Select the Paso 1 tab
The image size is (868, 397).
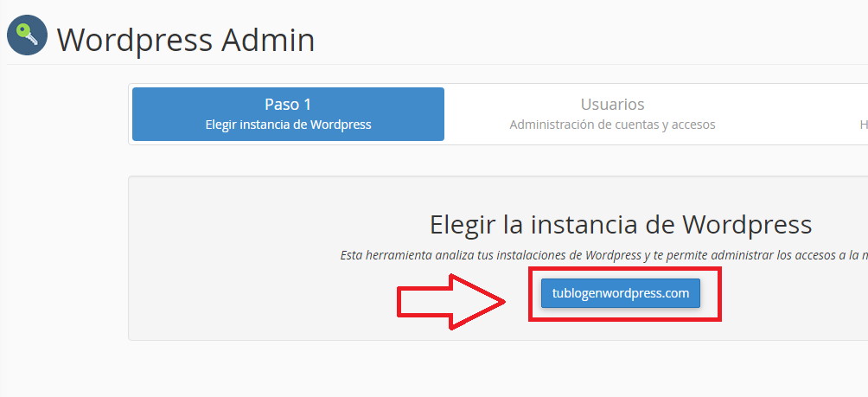pos(288,114)
